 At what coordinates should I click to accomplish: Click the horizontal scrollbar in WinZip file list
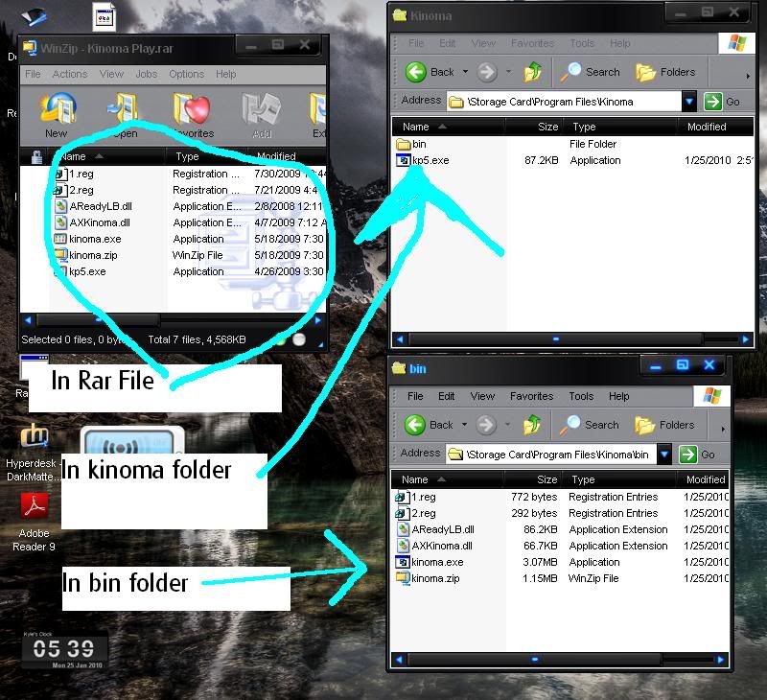click(x=173, y=320)
